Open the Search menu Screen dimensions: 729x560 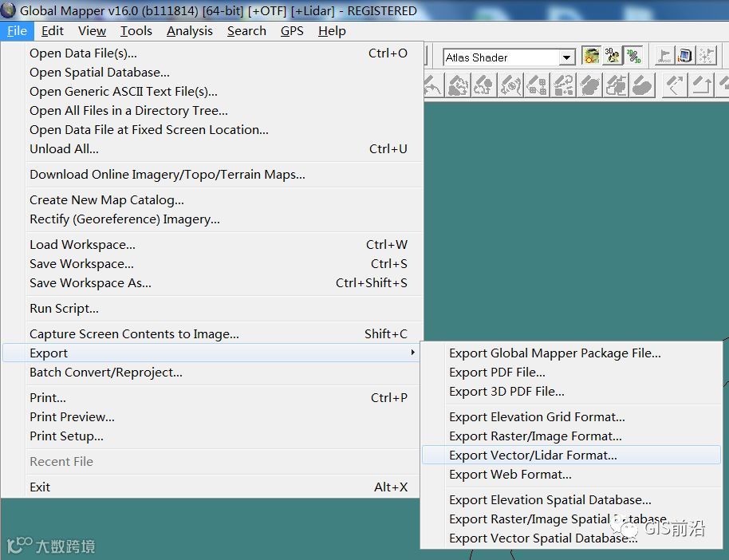coord(246,31)
